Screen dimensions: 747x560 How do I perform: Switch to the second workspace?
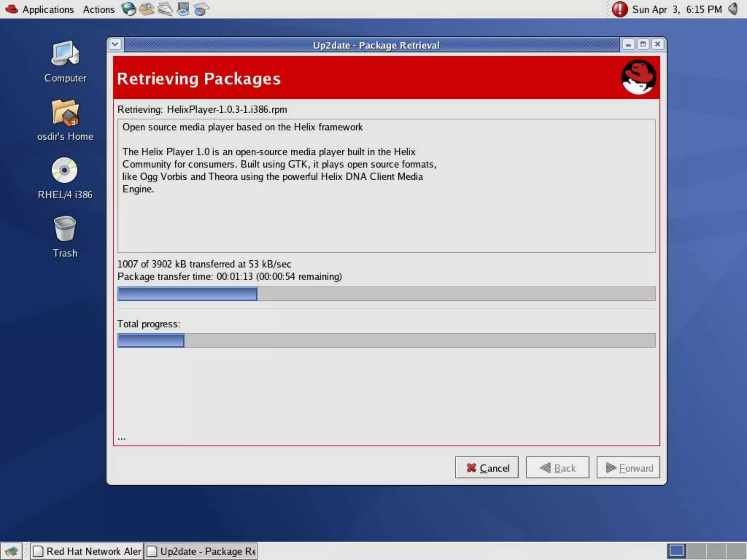coord(696,551)
